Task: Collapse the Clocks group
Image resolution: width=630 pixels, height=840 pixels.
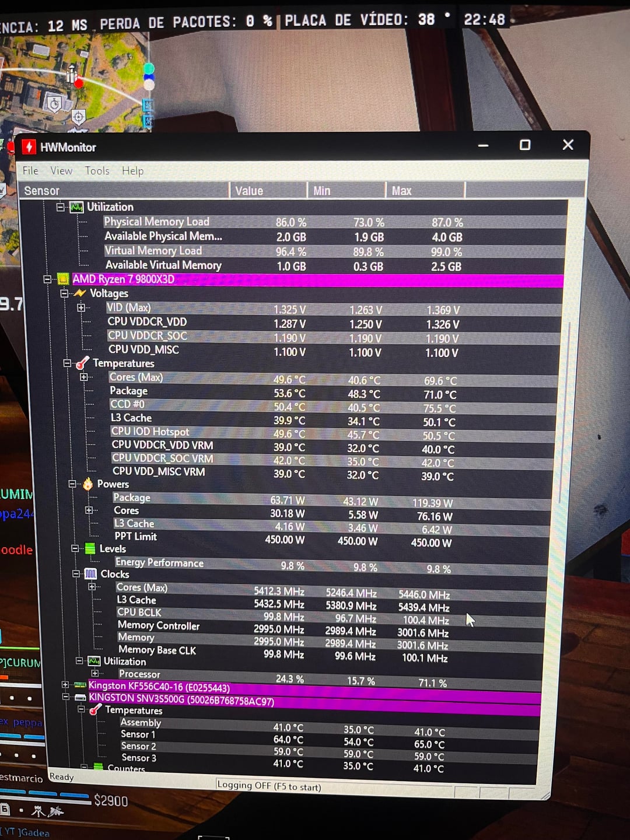Action: (x=76, y=573)
